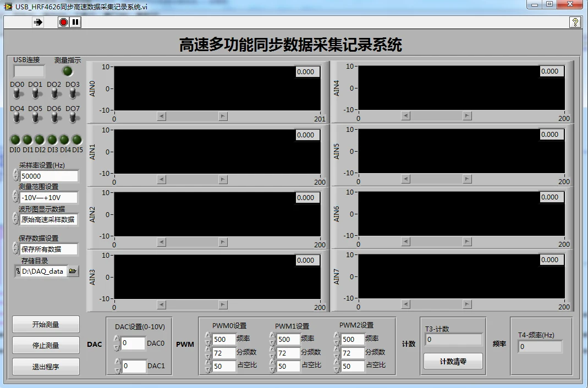Open save data setting selector 保存所有数据
Image resolution: width=588 pixels, height=388 pixels.
(x=49, y=249)
